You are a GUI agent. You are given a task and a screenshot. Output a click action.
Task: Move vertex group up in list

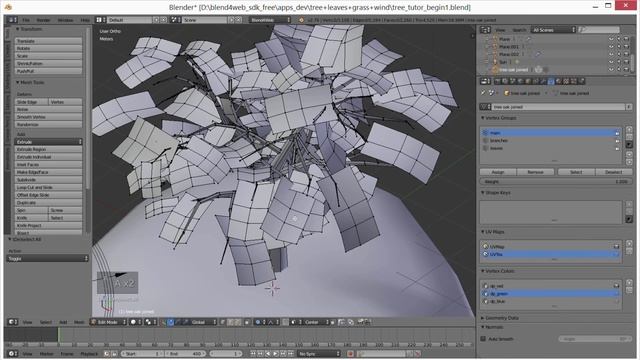[x=629, y=154]
